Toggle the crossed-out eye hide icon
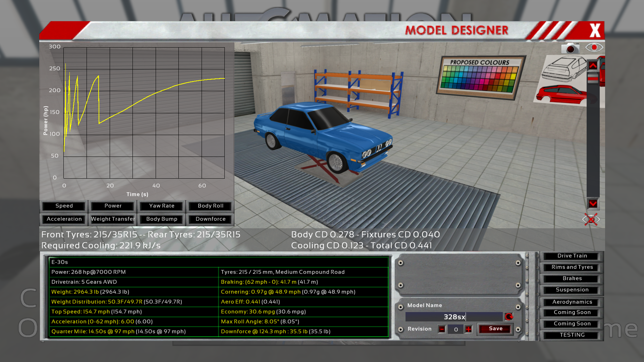 pyautogui.click(x=591, y=220)
